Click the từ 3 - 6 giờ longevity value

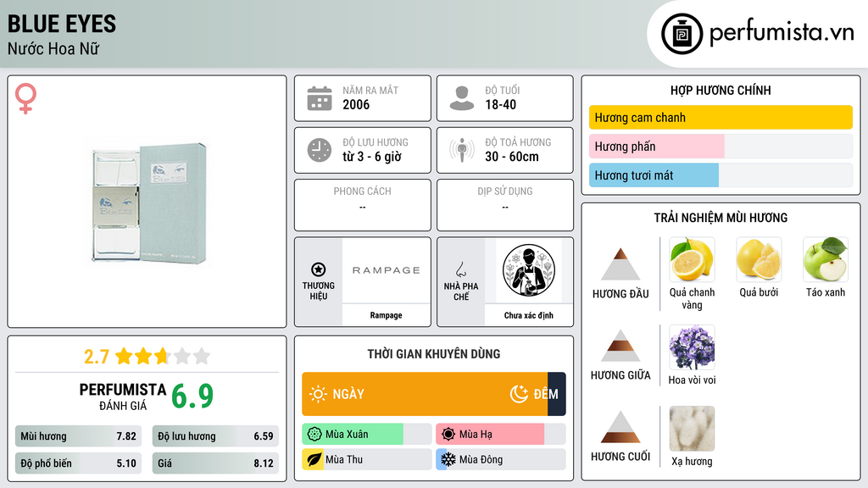372,157
